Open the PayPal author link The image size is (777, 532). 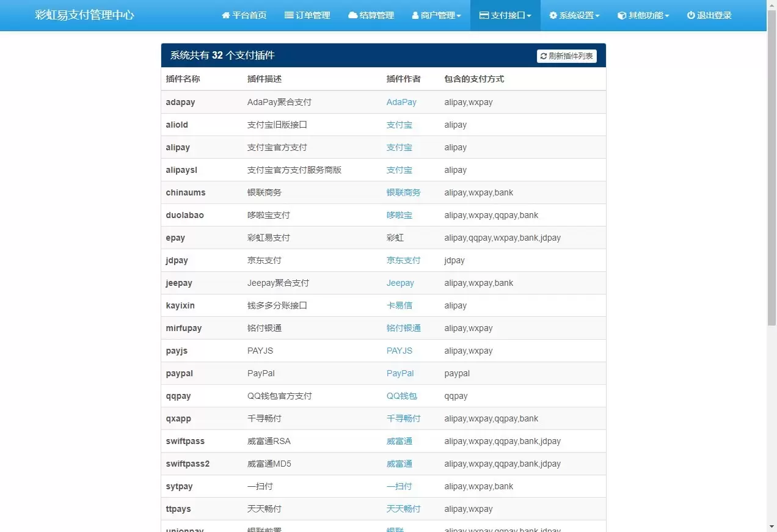pyautogui.click(x=400, y=373)
